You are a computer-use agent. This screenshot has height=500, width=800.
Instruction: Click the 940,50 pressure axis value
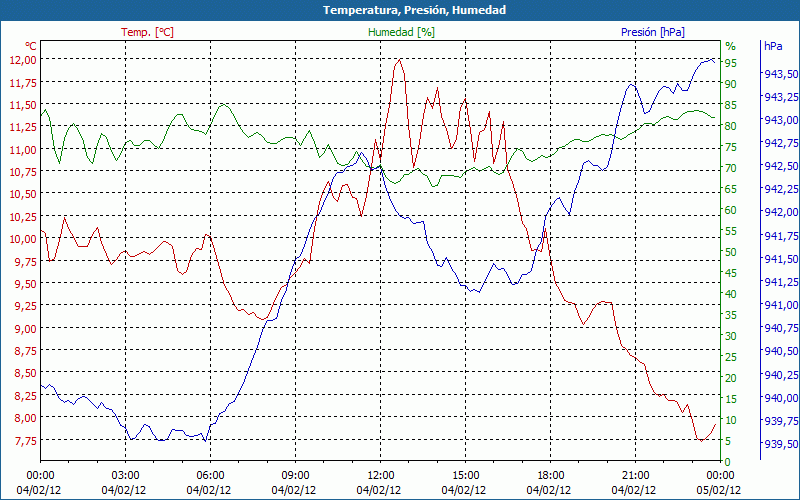[781, 351]
